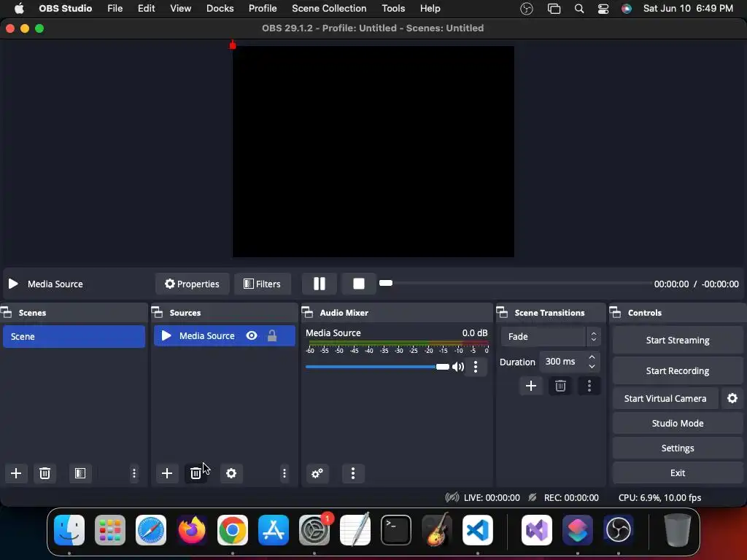Toggle Media Source visibility eye

point(252,335)
